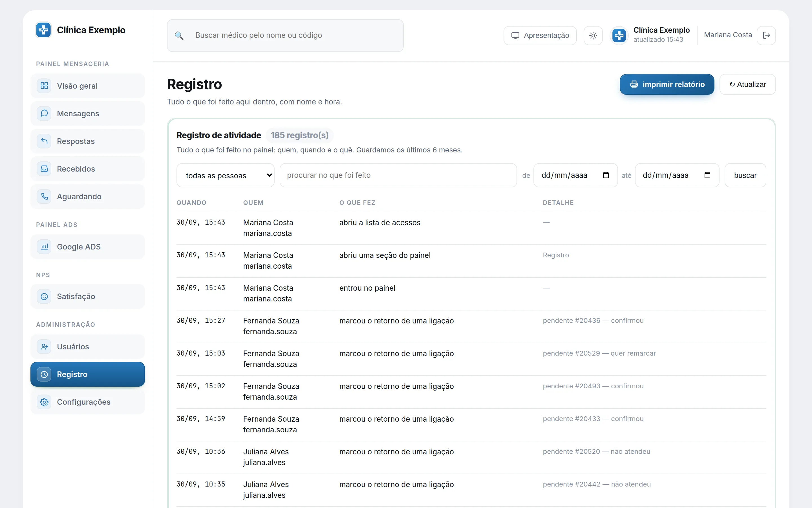The width and height of the screenshot is (812, 508).
Task: Expand the 'todas as pessoas' dropdown
Action: pos(226,175)
